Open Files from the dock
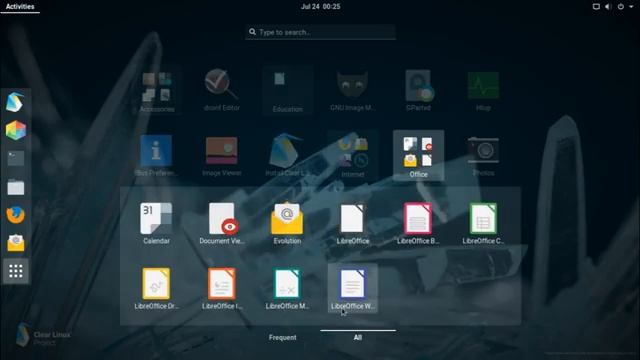640x360 pixels. 16,187
